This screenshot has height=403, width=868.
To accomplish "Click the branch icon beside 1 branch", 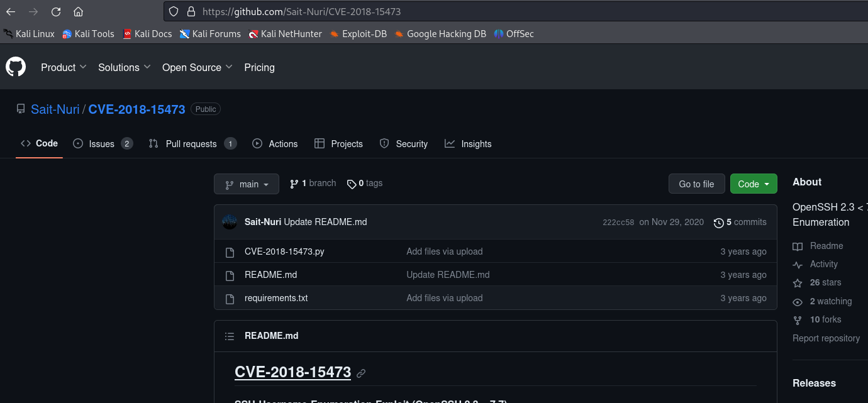I will click(x=294, y=184).
